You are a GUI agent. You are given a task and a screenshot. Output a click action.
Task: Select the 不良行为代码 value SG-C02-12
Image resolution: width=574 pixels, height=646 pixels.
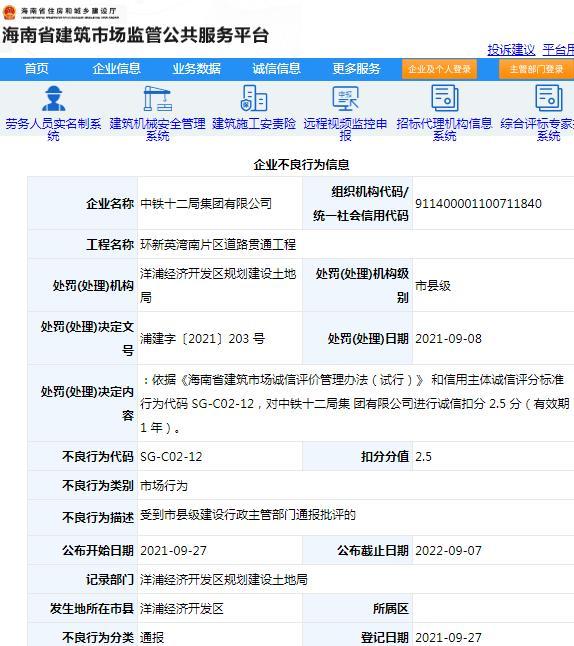(171, 456)
